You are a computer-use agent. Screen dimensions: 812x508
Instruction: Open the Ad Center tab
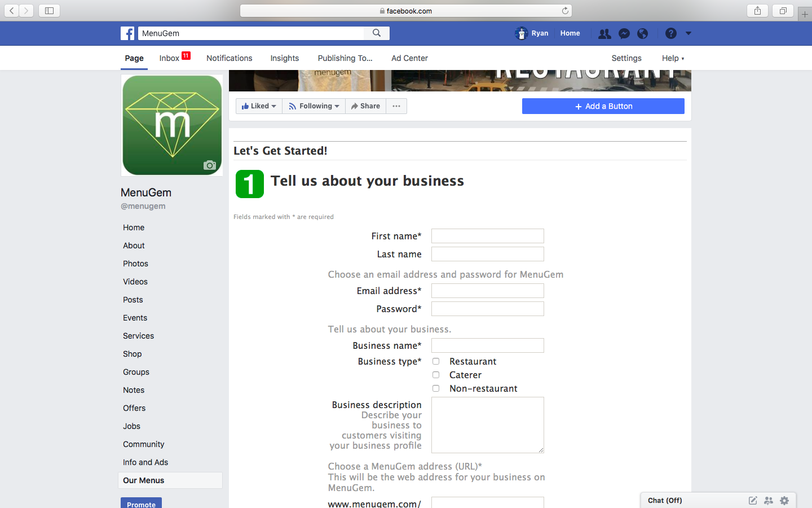(x=409, y=58)
